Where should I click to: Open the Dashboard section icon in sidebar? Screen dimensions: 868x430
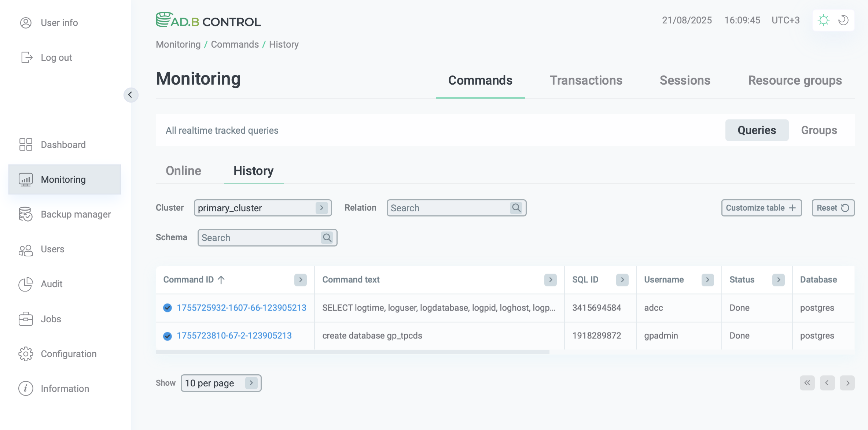pos(25,144)
